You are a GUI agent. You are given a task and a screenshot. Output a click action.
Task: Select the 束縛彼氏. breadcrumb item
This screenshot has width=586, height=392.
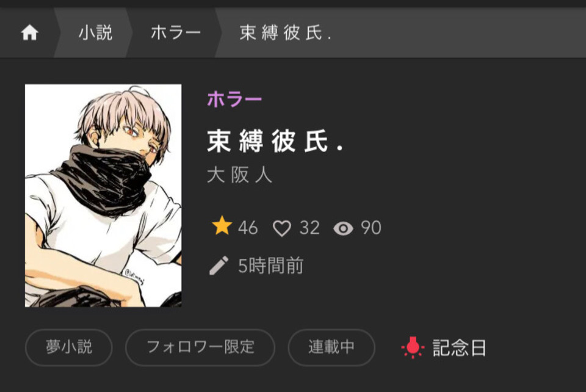click(285, 32)
